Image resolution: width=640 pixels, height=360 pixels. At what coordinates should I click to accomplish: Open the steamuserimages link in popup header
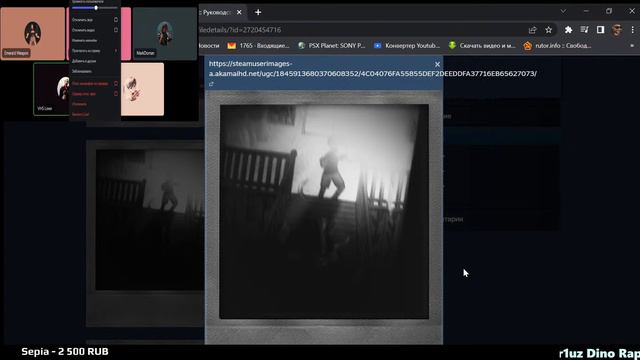coord(372,69)
